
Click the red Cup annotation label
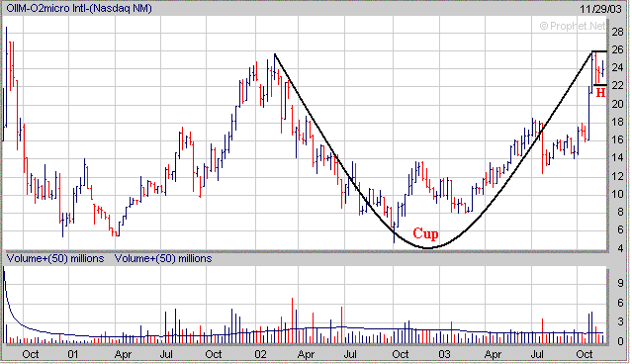pos(425,233)
